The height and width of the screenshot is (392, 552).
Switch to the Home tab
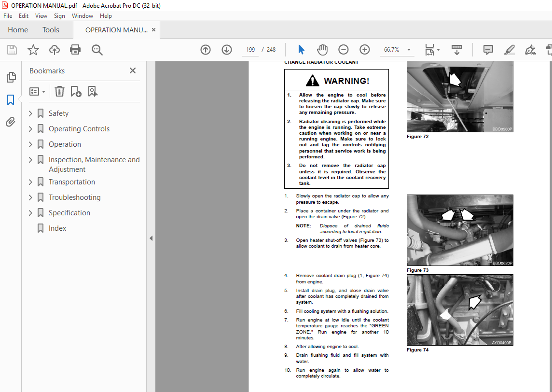[18, 30]
